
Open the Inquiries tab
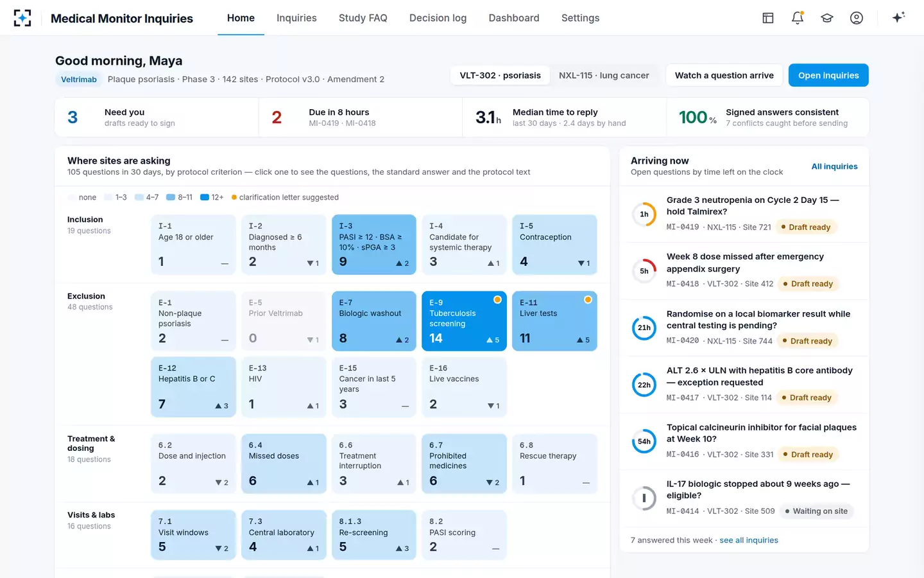[x=296, y=18]
